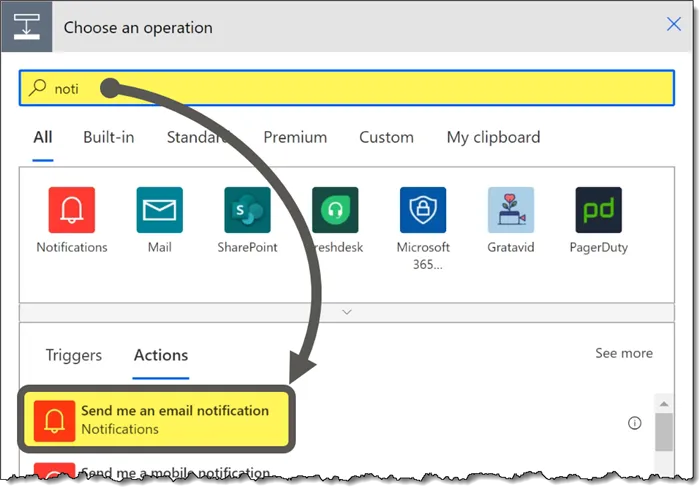Image resolution: width=700 pixels, height=487 pixels.
Task: Select the Mail connector icon
Action: 160,210
